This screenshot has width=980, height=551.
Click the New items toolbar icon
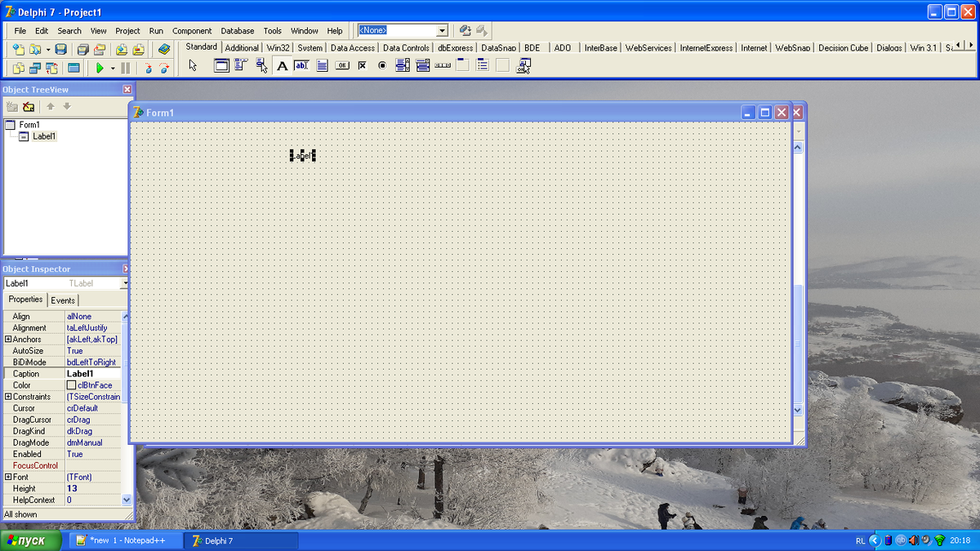(19, 50)
